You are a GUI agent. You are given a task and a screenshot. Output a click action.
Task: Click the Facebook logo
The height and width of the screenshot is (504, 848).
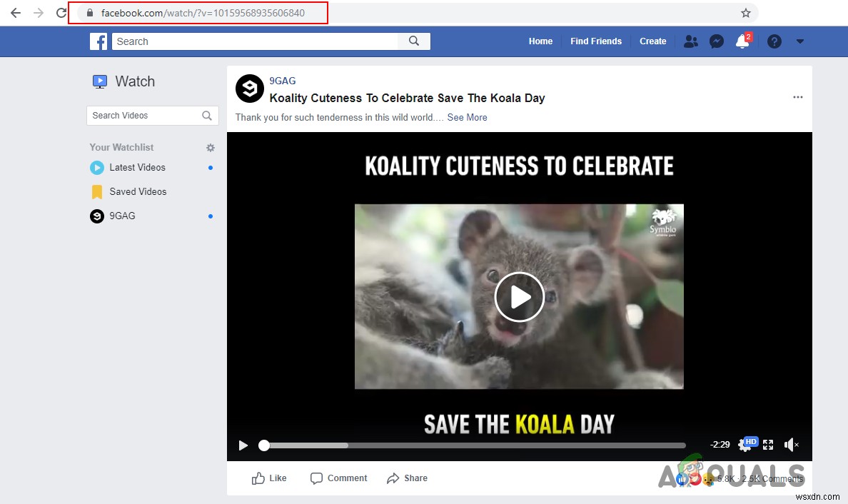pyautogui.click(x=99, y=41)
